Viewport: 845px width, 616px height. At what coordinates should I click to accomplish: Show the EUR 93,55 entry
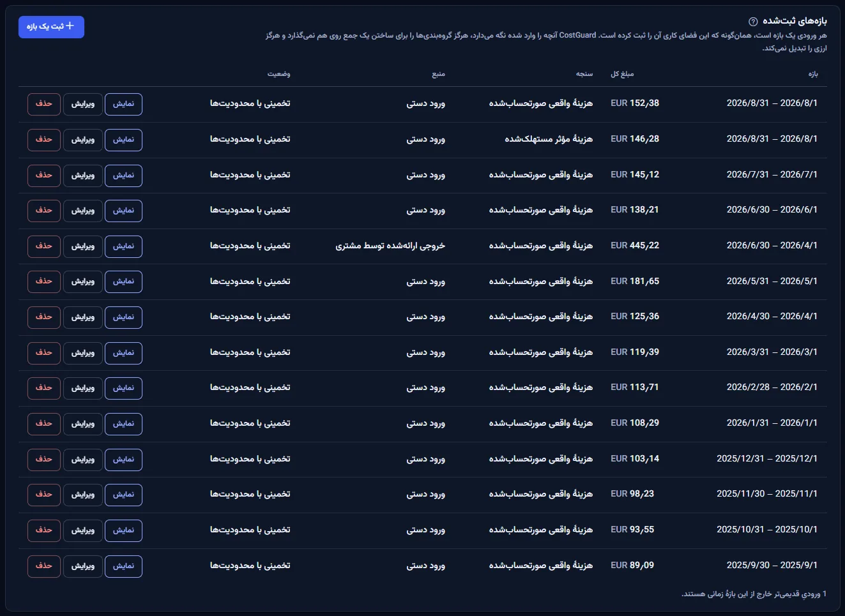[x=123, y=530]
